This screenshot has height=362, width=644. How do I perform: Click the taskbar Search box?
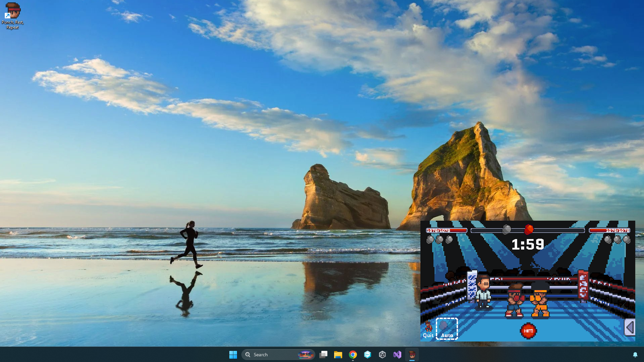278,355
